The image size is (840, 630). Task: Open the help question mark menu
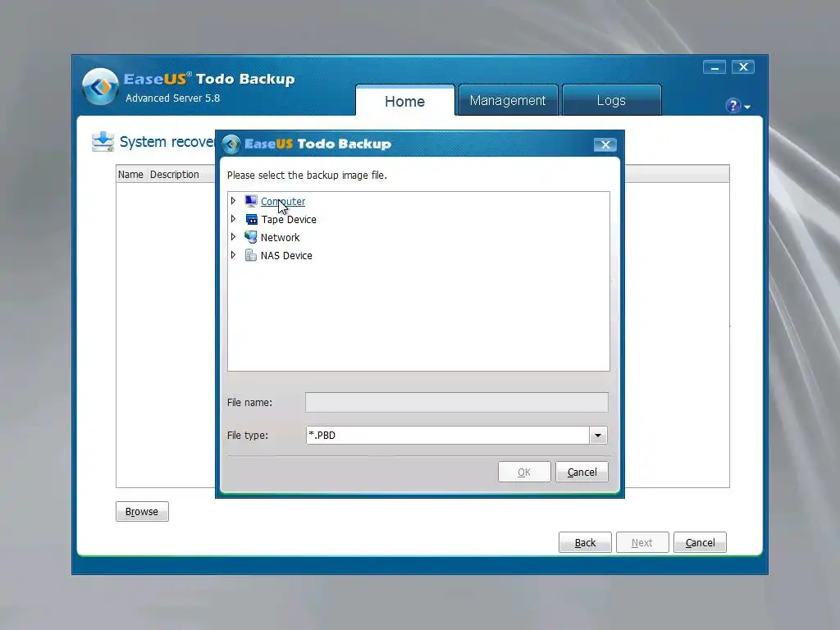pyautogui.click(x=733, y=106)
